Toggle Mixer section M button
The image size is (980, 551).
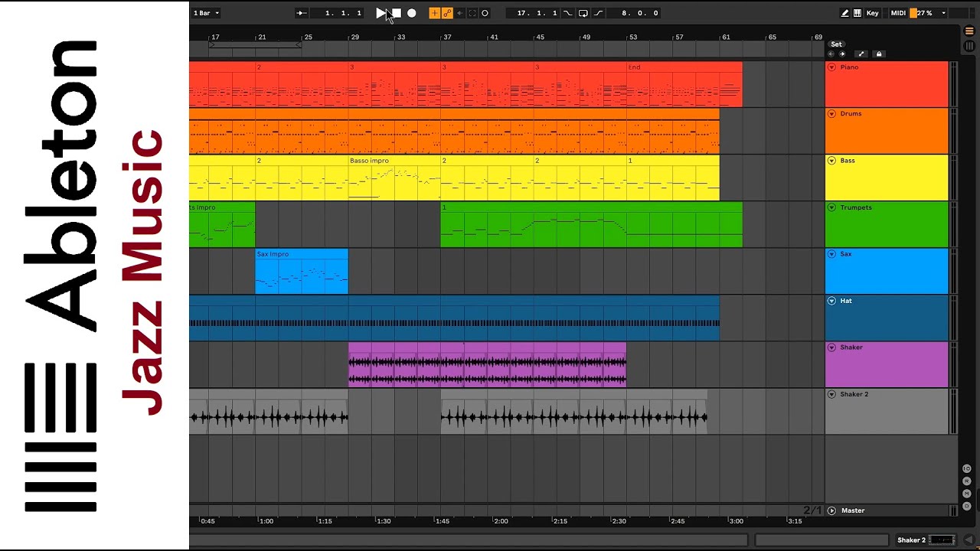tap(967, 494)
